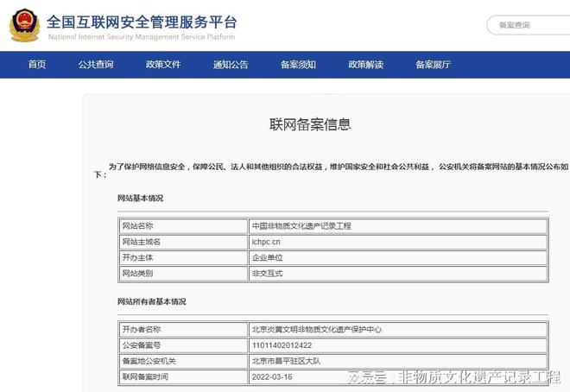Open 备案须知 navigation item
Viewport: 570px width, 392px height.
(298, 65)
